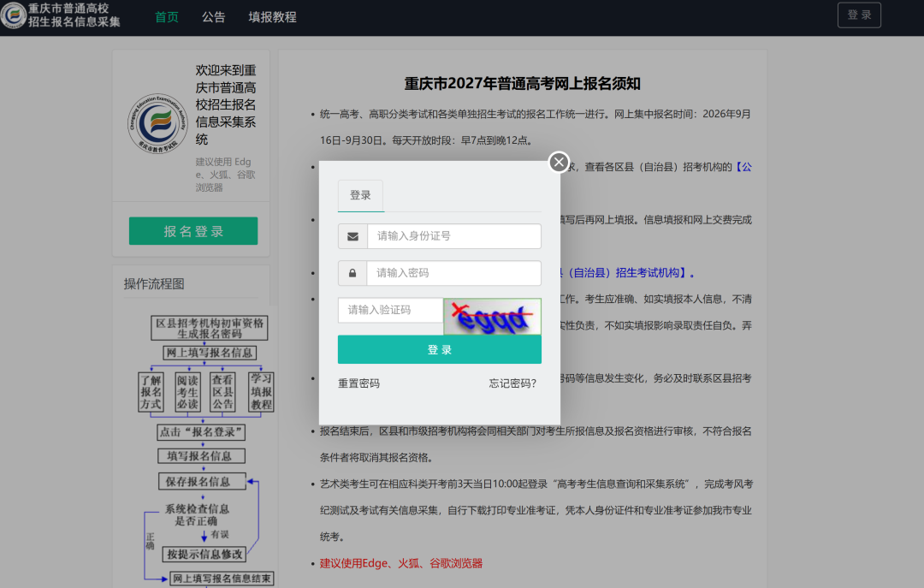Screen dimensions: 924x588
Task: Click the flowchart box 网上填写报名信息
Action: point(210,353)
